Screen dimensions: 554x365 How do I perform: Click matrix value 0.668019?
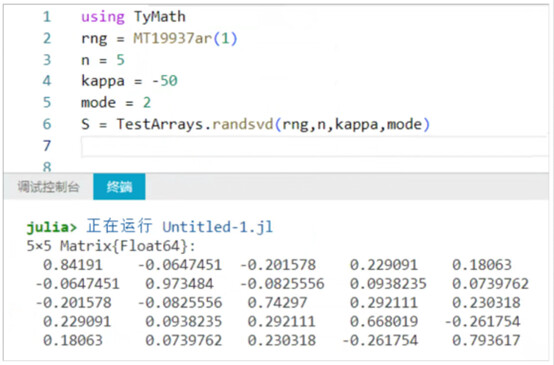(x=384, y=322)
